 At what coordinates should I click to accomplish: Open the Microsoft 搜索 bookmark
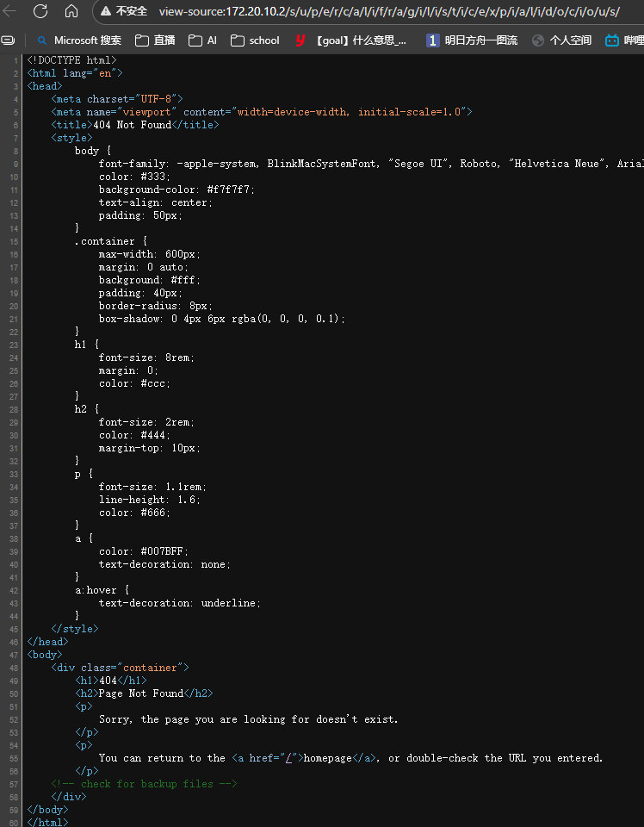[x=78, y=40]
